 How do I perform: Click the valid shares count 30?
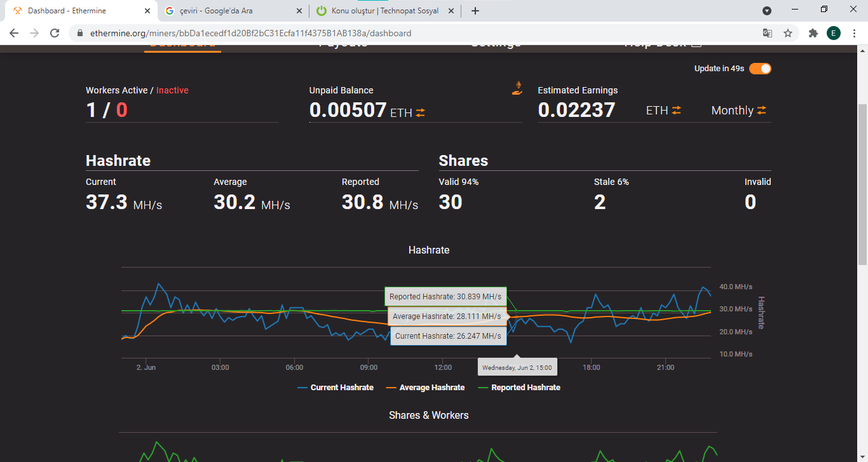click(x=451, y=202)
